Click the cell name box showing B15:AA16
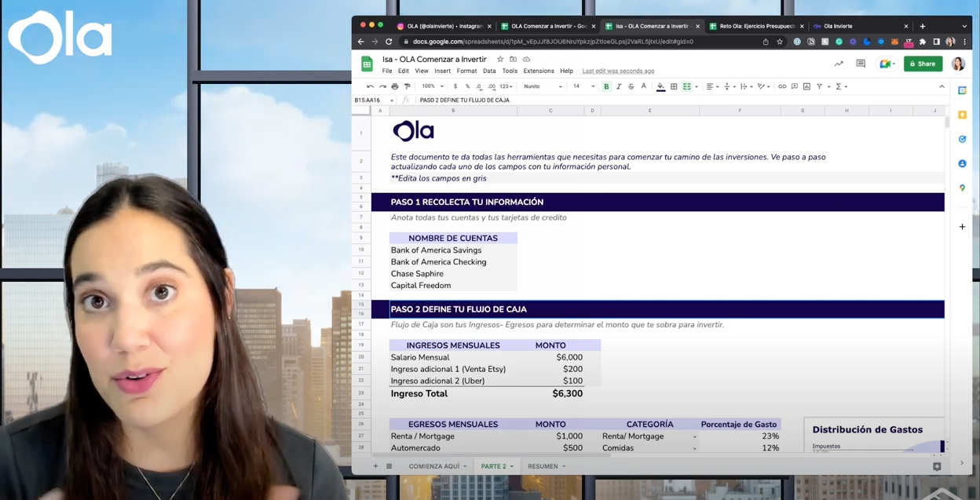 pos(369,100)
